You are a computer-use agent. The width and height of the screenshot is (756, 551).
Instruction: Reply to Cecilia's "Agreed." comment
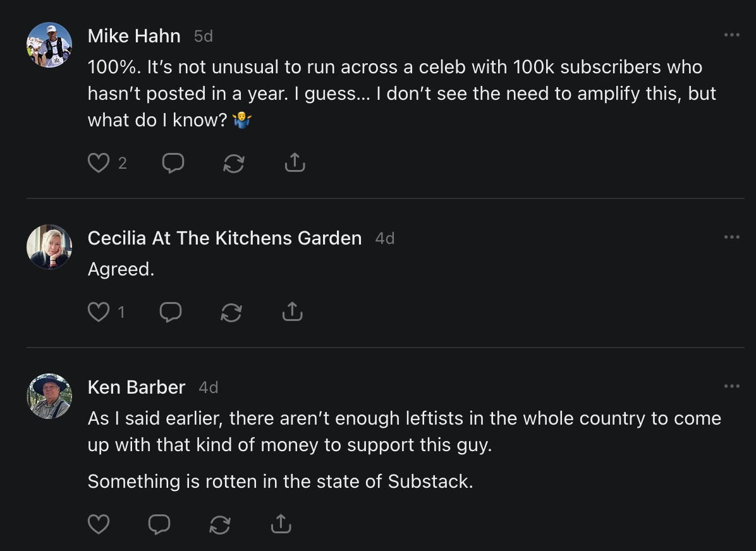(x=171, y=312)
